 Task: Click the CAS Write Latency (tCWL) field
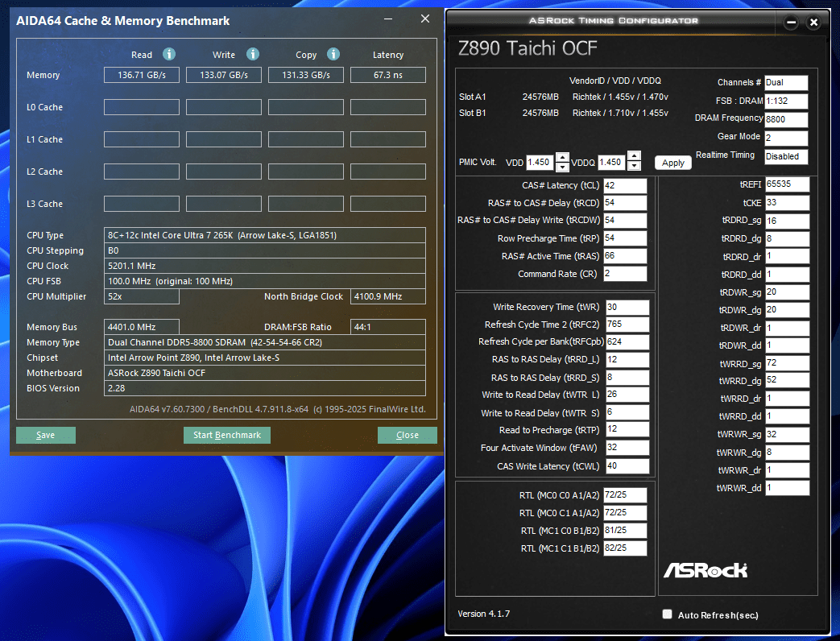tap(627, 466)
